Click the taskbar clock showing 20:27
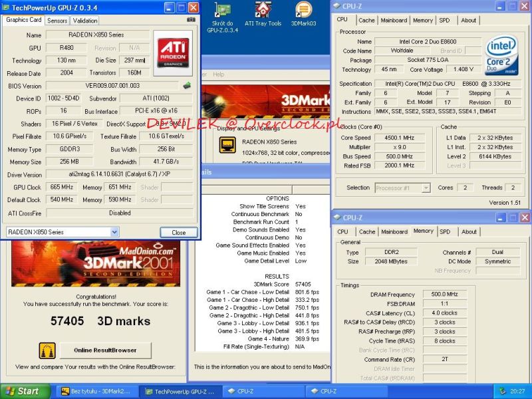The width and height of the screenshot is (532, 399). click(517, 391)
